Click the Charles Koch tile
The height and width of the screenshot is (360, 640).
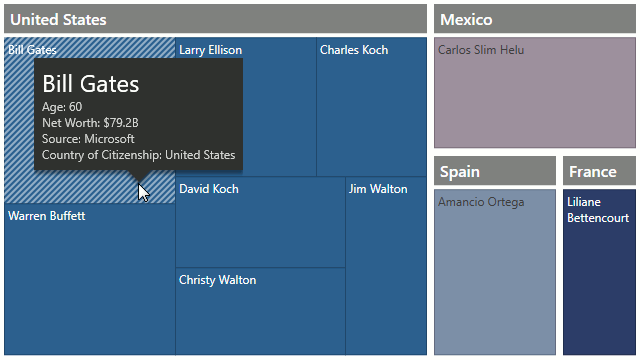pos(371,107)
